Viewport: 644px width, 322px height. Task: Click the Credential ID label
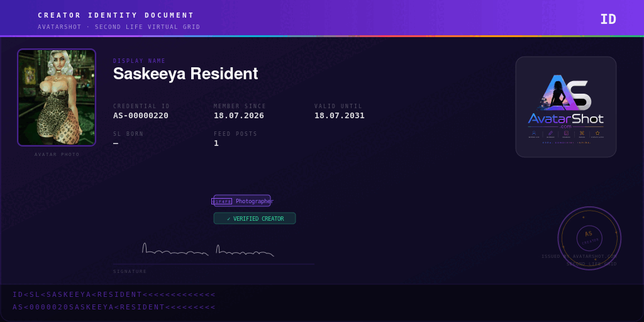pos(142,106)
